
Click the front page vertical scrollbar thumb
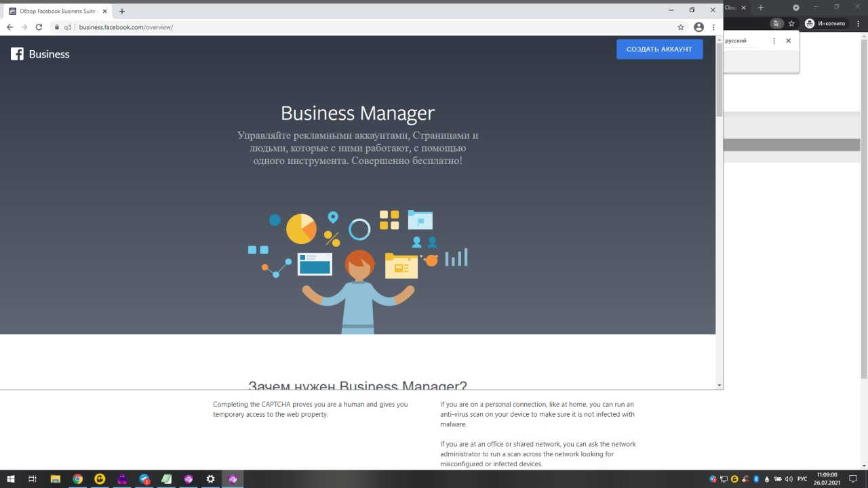click(x=719, y=81)
